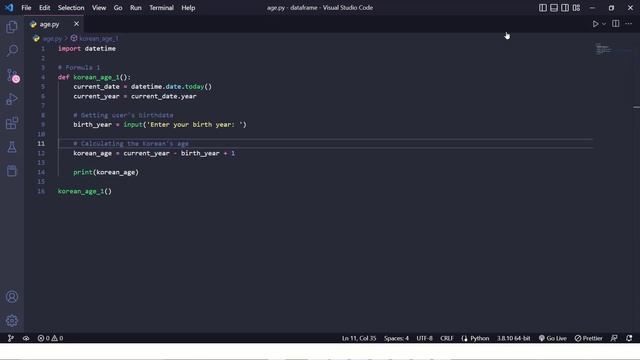Run the Python file with play button
Image resolution: width=640 pixels, height=360 pixels.
click(x=595, y=24)
